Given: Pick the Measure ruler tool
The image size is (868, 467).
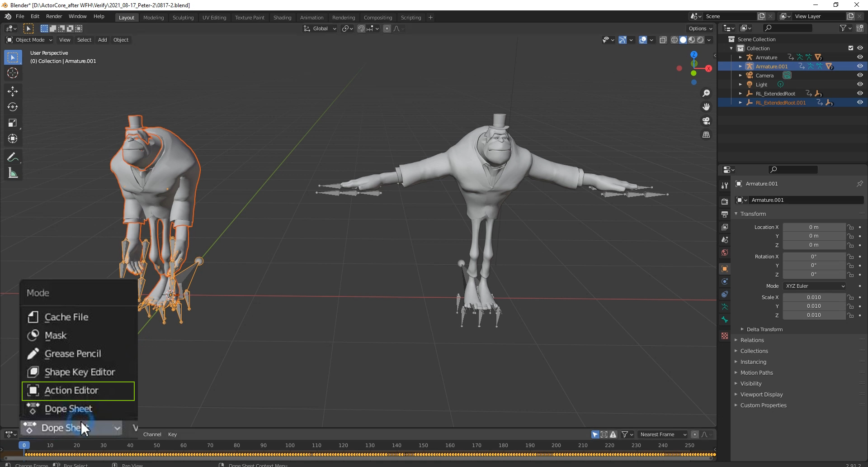Looking at the screenshot, I should [13, 173].
